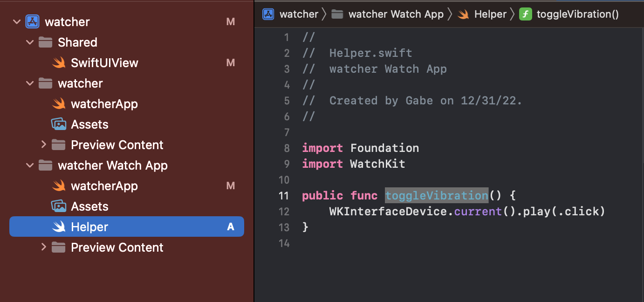This screenshot has width=644, height=302.
Task: Click the Assets catalog icon under watcher folder
Action: tap(59, 124)
